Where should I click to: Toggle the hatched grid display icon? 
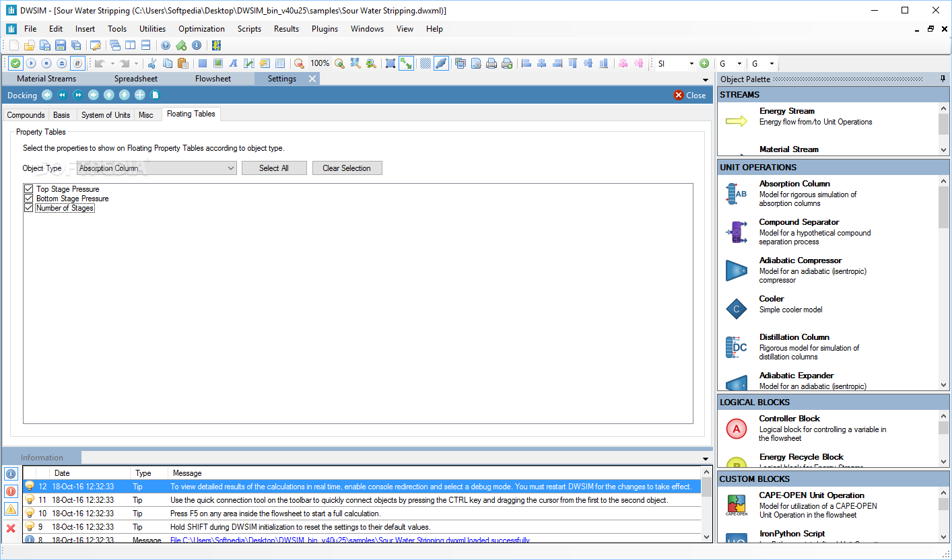[426, 63]
